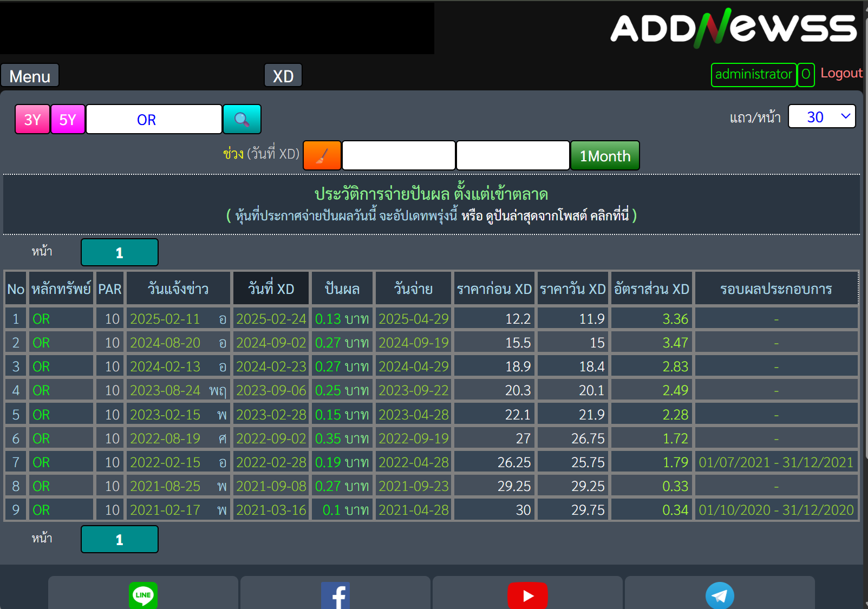Click the administrator user badge
This screenshot has height=609, width=868.
coord(754,74)
